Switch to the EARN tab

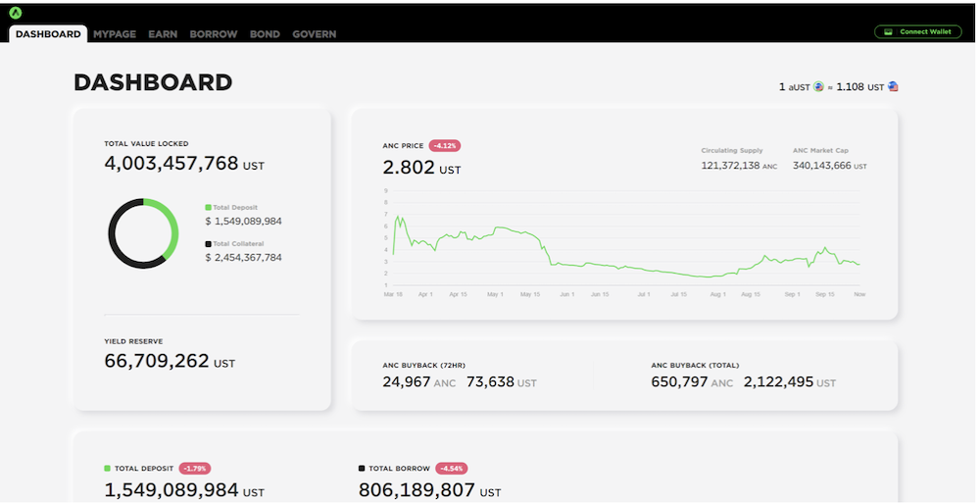point(163,34)
